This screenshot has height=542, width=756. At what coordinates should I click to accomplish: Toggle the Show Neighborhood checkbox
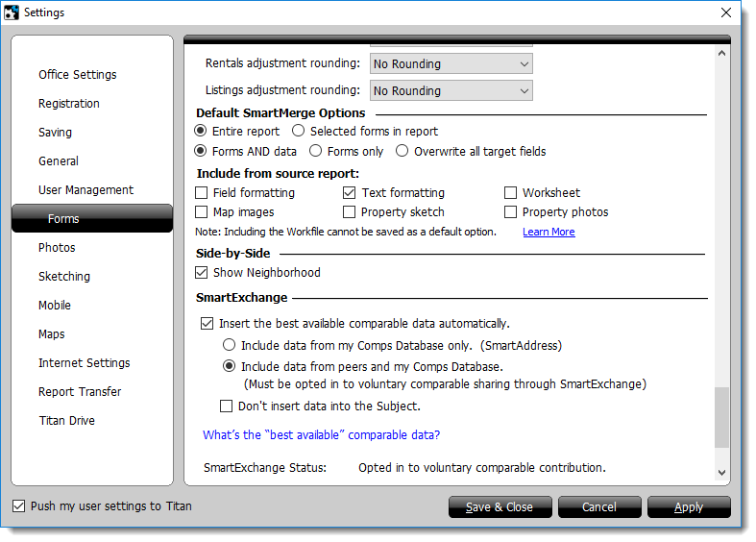[x=202, y=273]
